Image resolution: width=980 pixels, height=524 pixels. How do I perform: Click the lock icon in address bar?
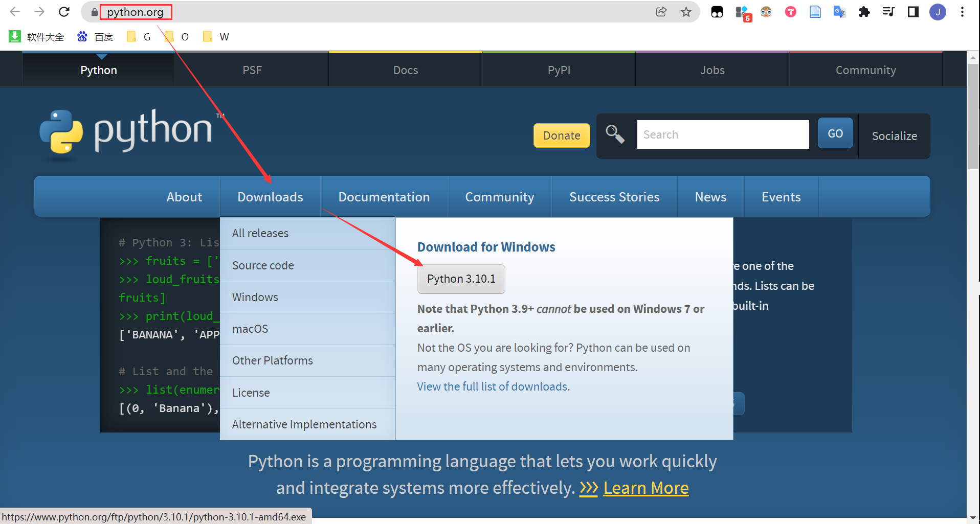(x=94, y=12)
